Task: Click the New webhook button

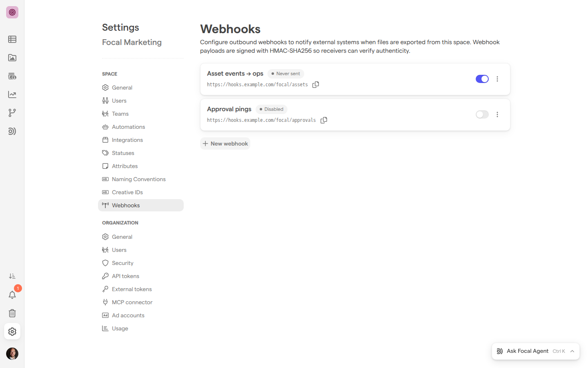Action: (225, 144)
